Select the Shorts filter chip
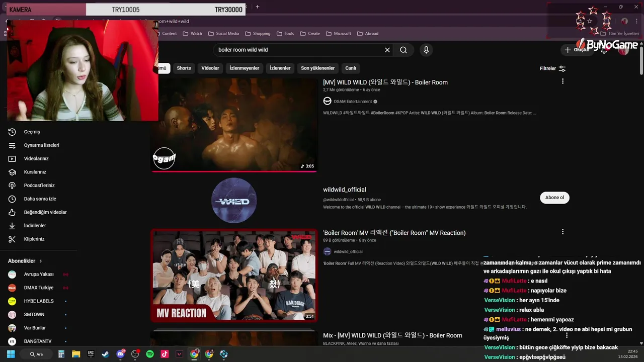This screenshot has height=362, width=644. pyautogui.click(x=184, y=68)
